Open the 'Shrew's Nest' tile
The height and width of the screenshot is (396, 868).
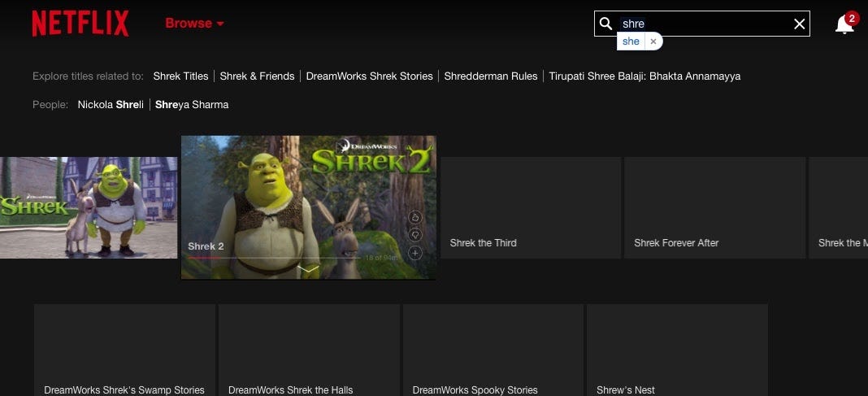[678, 350]
